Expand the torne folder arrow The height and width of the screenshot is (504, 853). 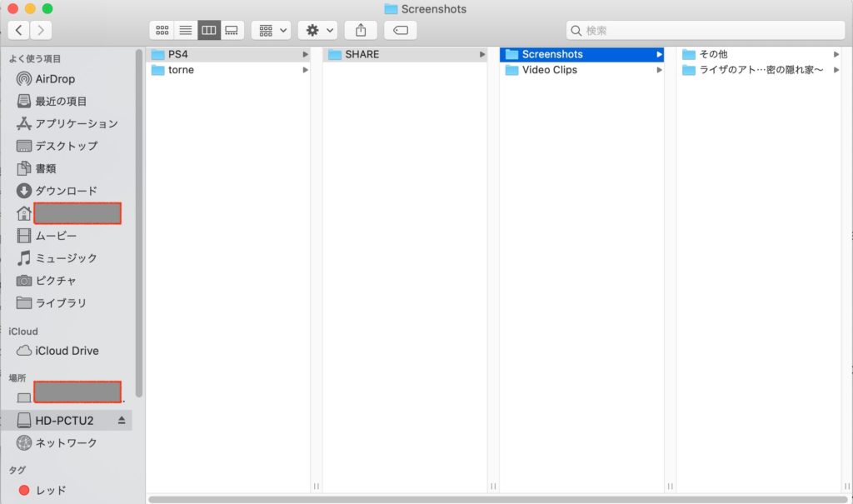click(305, 70)
